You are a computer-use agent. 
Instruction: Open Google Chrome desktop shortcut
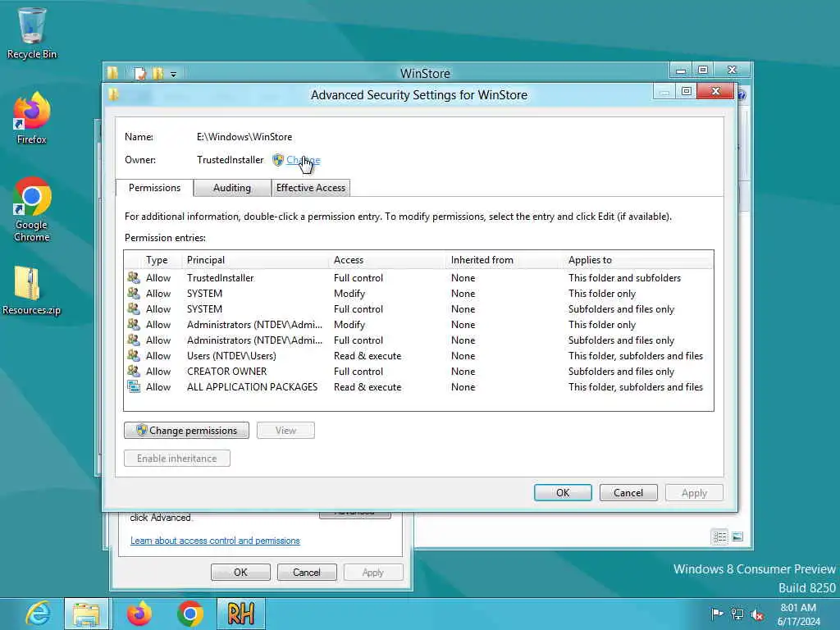point(32,209)
